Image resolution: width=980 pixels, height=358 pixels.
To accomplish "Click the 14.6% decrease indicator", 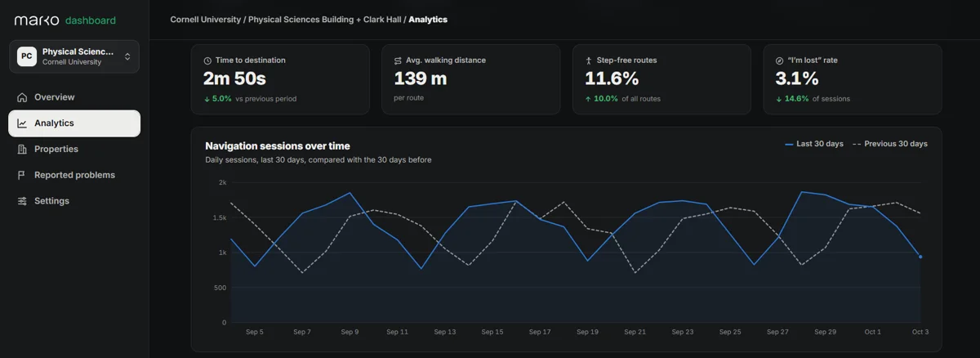I will pos(792,99).
